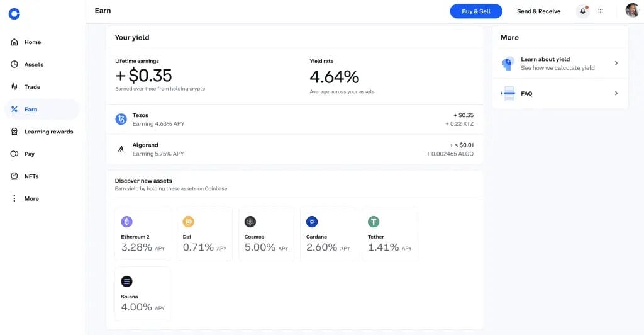Click the Assets pie chart icon
644x335 pixels.
14,64
